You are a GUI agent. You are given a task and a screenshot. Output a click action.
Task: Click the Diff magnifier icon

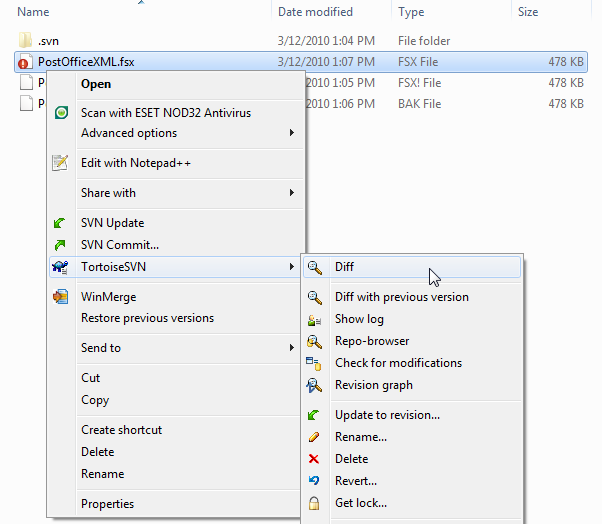point(315,267)
